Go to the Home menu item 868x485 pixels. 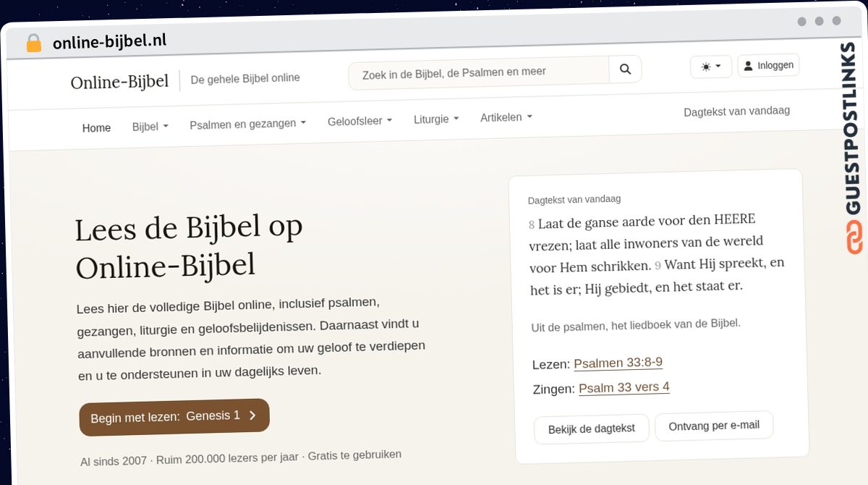point(96,127)
